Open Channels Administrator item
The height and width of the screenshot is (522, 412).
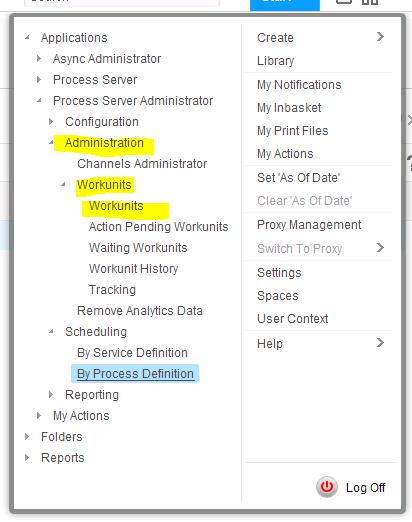click(142, 164)
